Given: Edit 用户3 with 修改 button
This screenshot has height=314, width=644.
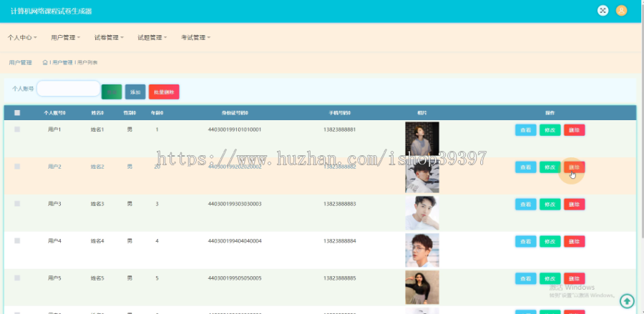Looking at the screenshot, I should point(550,205).
